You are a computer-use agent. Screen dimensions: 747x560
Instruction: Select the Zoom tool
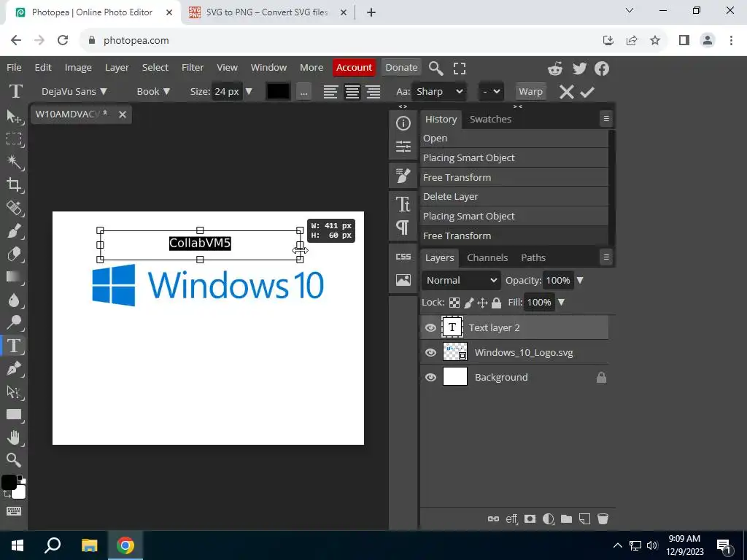[14, 459]
